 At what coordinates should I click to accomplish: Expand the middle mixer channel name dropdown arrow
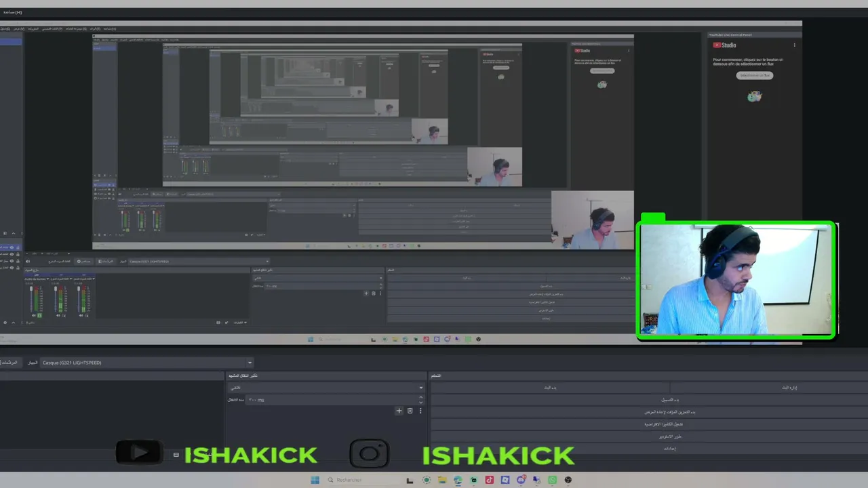coord(71,279)
